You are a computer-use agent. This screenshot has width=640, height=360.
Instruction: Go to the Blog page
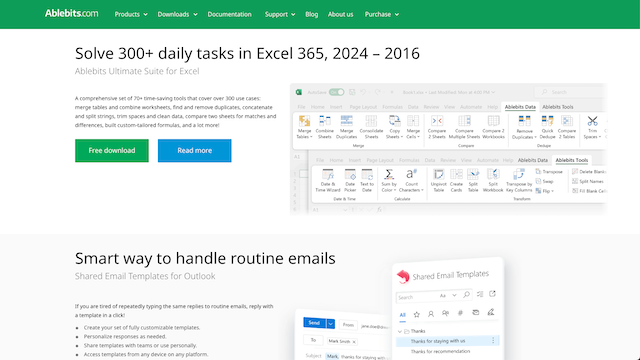tap(311, 14)
